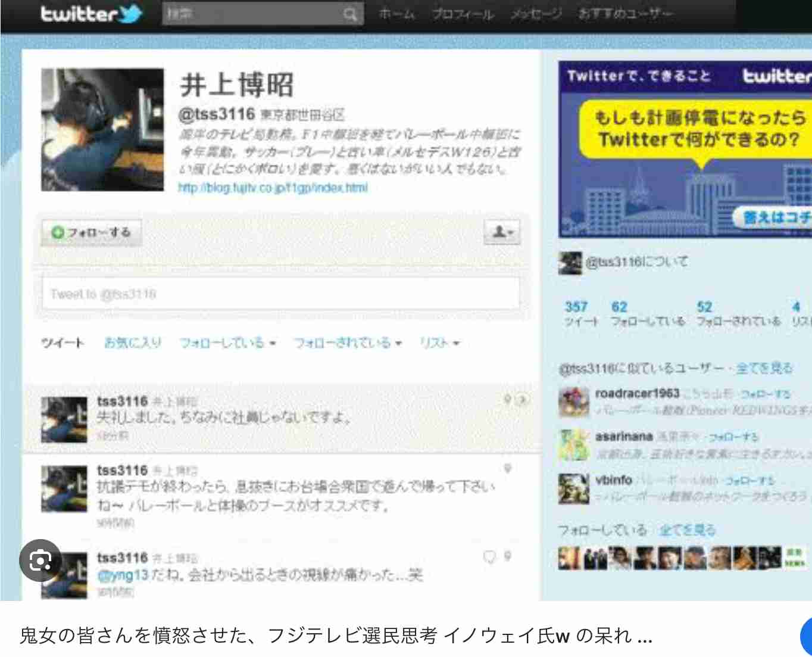Open the user actions dropdown next to follow

(x=502, y=232)
